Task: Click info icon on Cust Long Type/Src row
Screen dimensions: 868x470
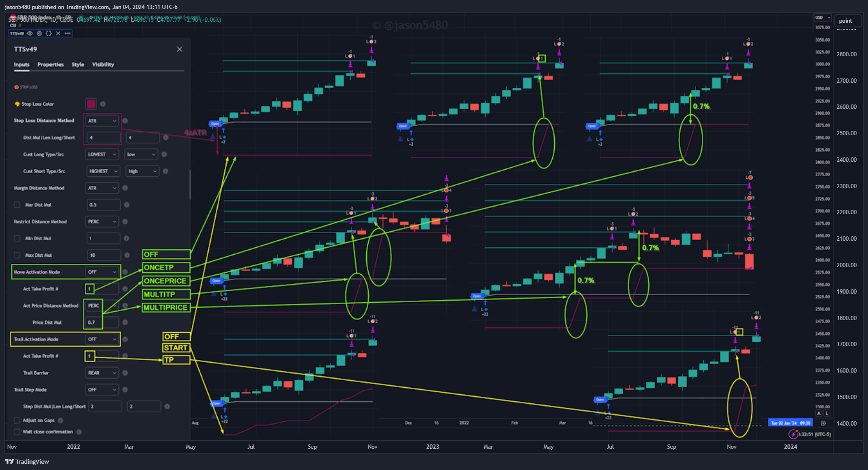Action: [x=164, y=154]
